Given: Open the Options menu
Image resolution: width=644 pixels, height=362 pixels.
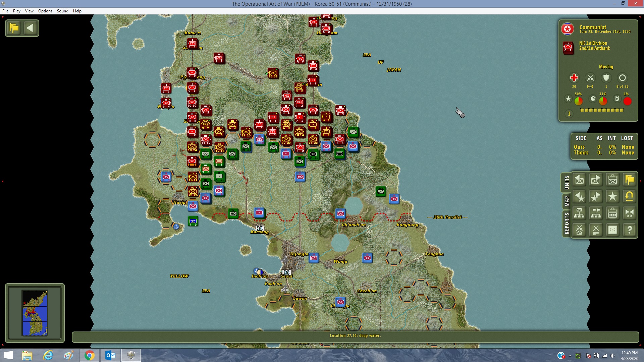Looking at the screenshot, I should click(x=45, y=11).
